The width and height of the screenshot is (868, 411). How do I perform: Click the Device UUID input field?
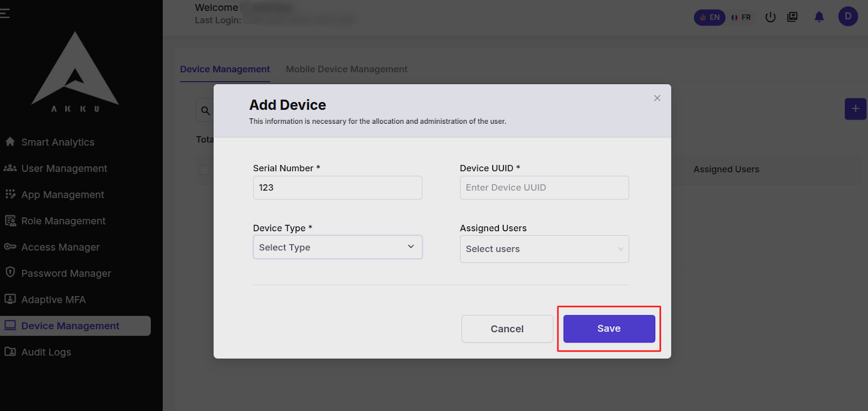[x=544, y=187]
